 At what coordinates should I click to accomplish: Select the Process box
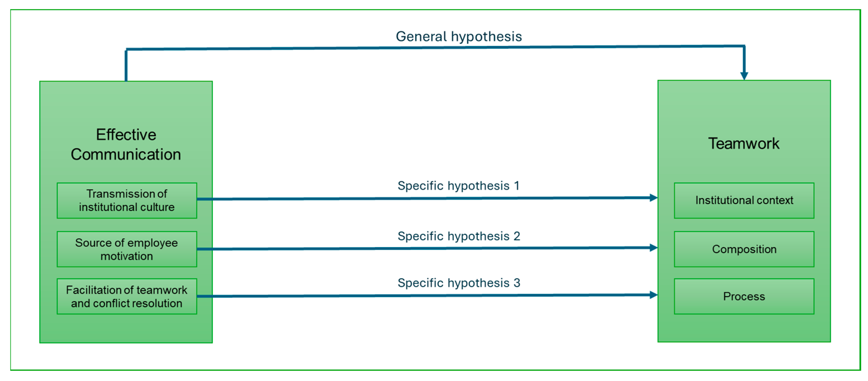[x=744, y=297]
